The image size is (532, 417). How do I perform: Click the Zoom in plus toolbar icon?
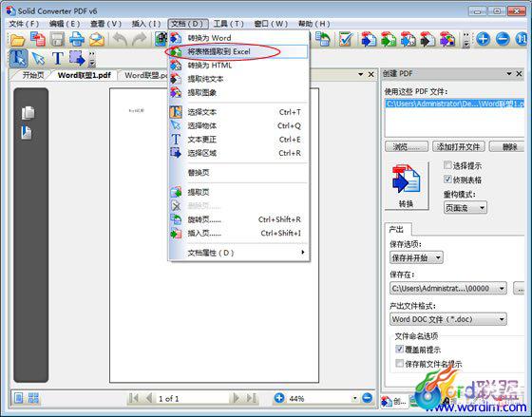coord(483,39)
